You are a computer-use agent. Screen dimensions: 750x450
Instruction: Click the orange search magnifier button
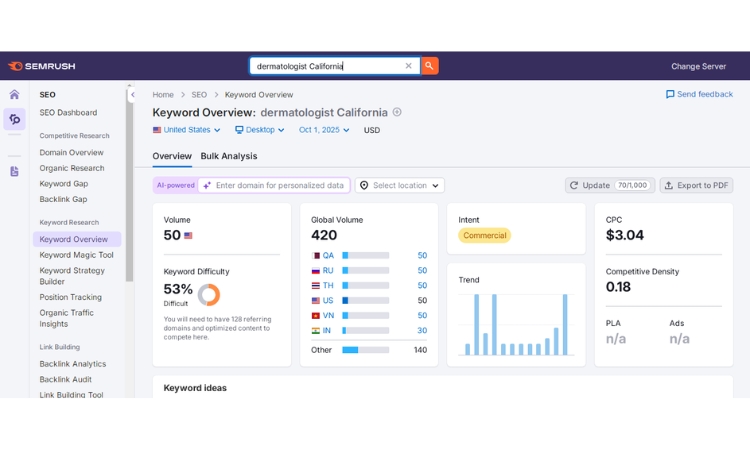point(429,66)
